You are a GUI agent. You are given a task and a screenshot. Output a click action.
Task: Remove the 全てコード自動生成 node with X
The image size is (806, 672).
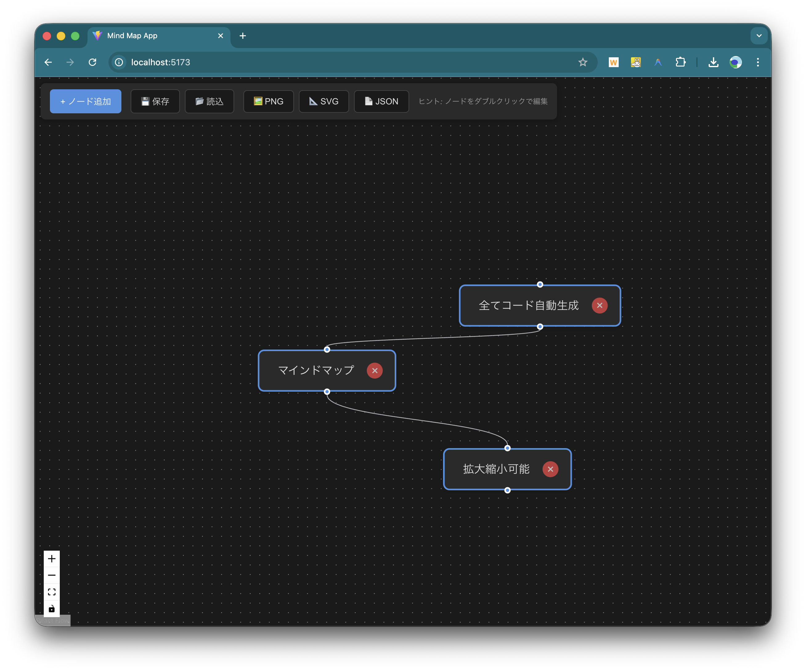[x=600, y=306]
